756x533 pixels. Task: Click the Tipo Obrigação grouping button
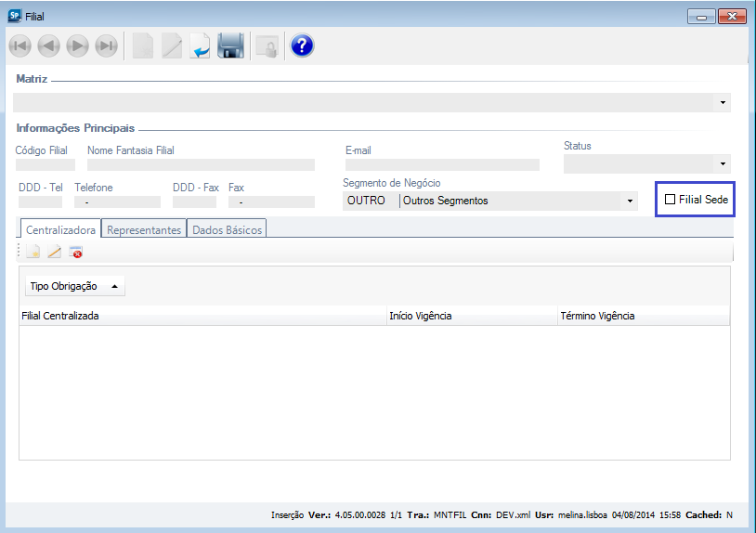coord(74,287)
